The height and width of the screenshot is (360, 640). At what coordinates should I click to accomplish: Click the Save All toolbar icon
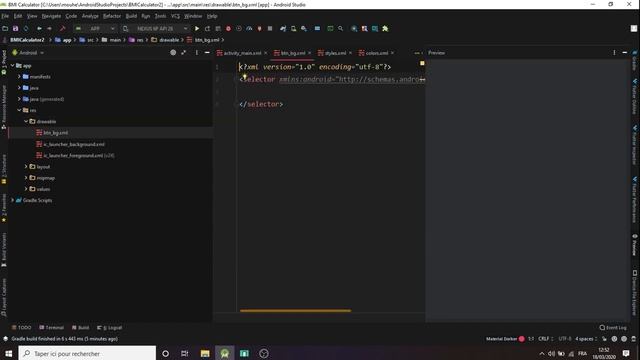coord(16,29)
